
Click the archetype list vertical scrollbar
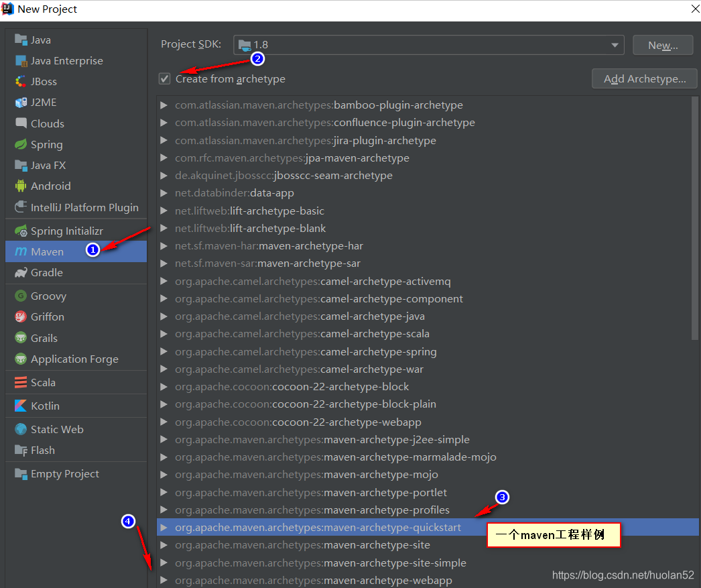click(695, 219)
